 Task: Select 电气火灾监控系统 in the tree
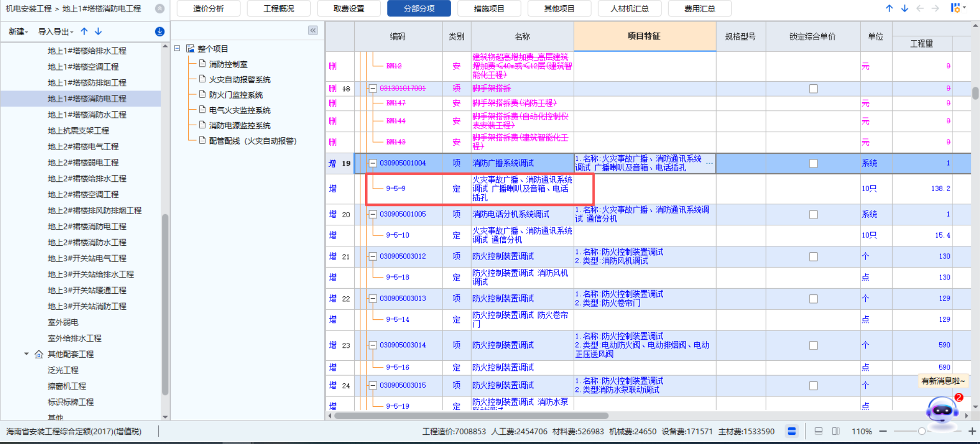(240, 110)
